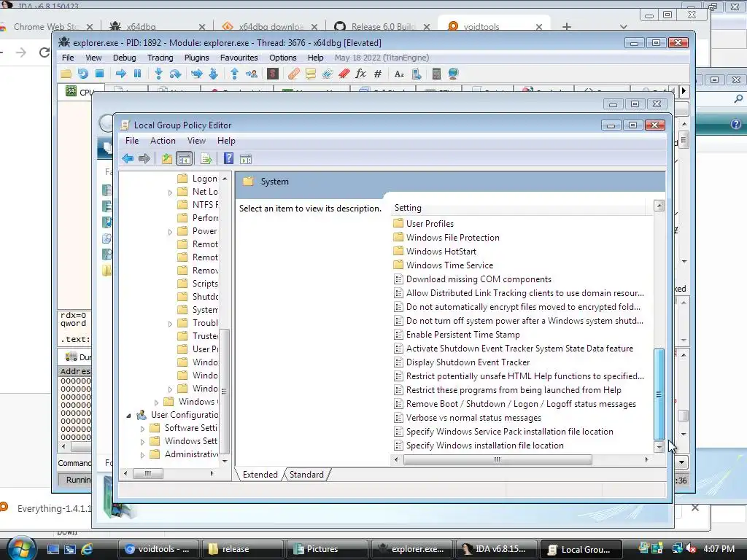Open the x64dbg Tracing menu
The height and width of the screenshot is (560, 747).
tap(160, 58)
